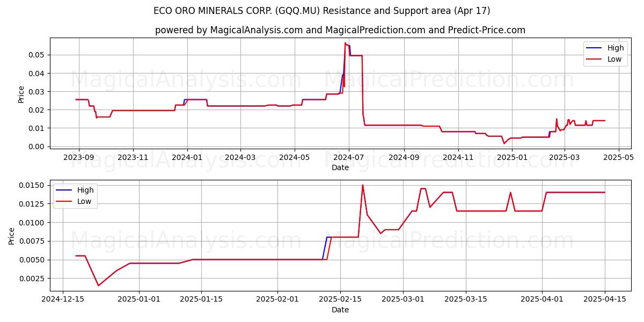
Task: Click the bottom chart 'Price' axis label
Action: point(12,236)
